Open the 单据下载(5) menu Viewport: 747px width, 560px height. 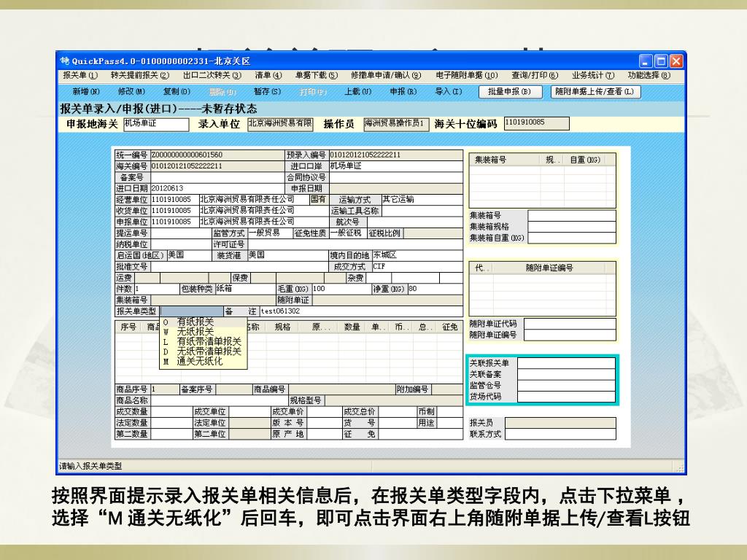(x=317, y=75)
